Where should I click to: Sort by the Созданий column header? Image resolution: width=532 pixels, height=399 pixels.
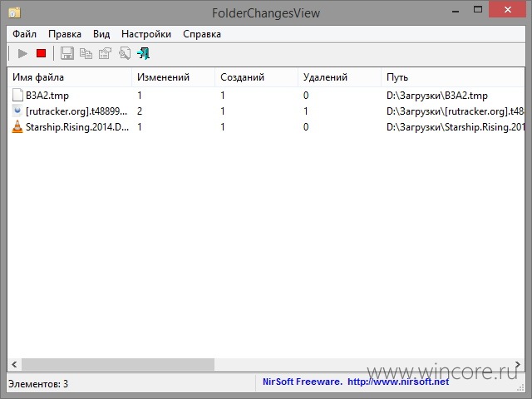pos(256,77)
